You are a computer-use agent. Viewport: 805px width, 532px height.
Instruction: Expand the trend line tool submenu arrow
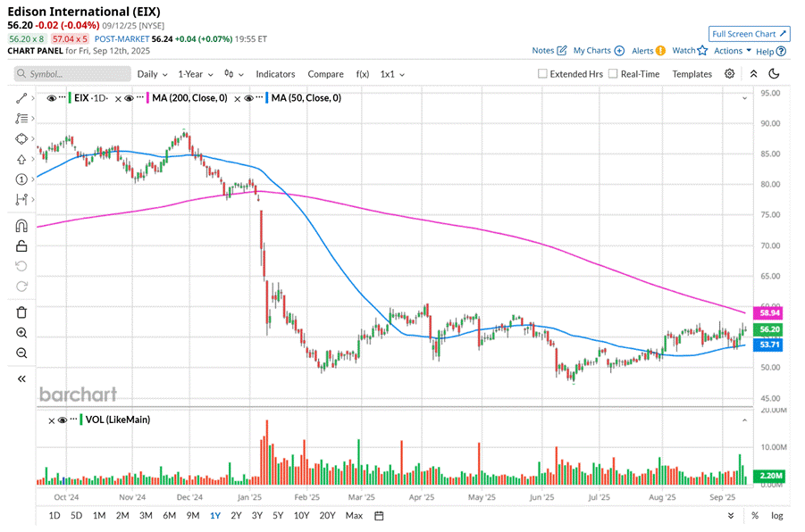pos(33,98)
